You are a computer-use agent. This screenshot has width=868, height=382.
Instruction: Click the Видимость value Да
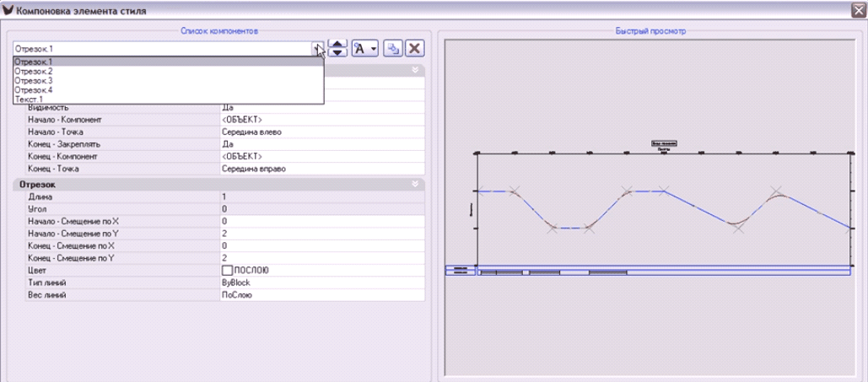click(228, 108)
